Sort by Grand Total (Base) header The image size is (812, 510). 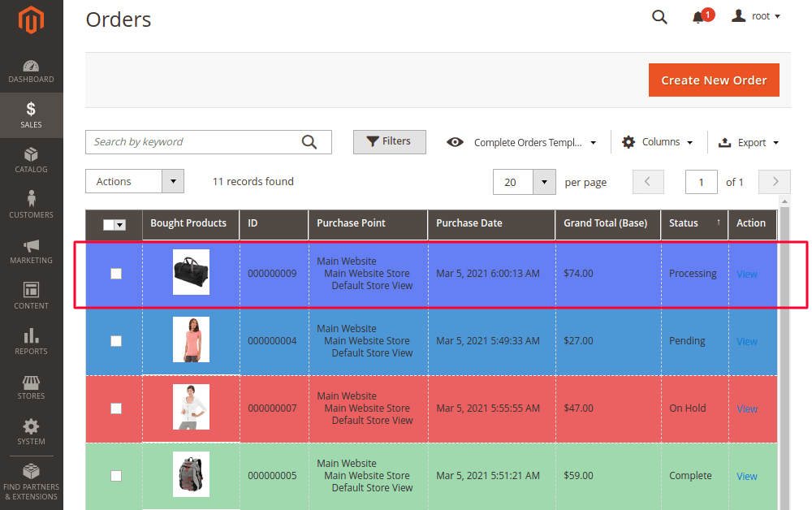[608, 224]
